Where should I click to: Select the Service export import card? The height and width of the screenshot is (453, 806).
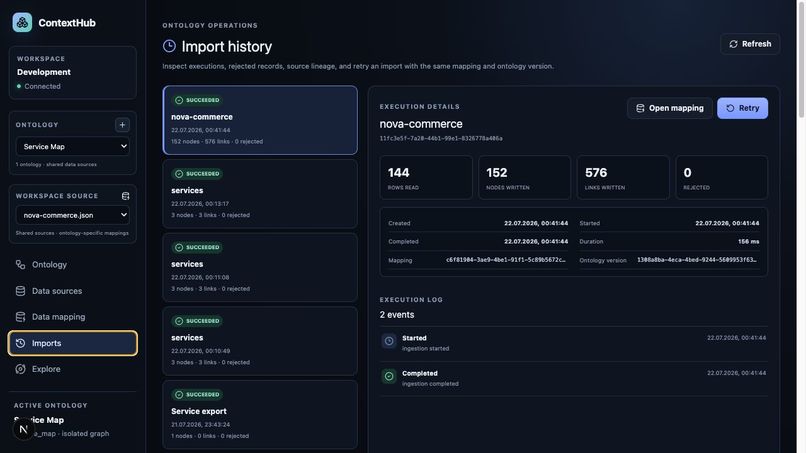[260, 414]
